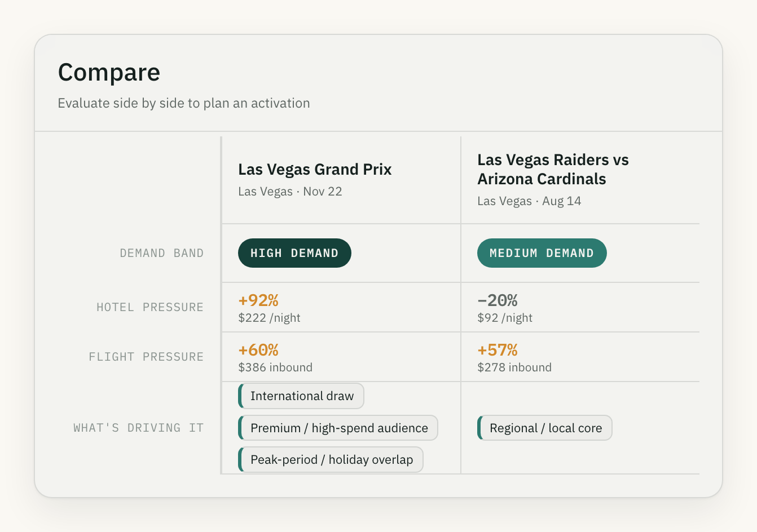Viewport: 757px width, 532px height.
Task: Click the $278 inbound fare
Action: (x=514, y=367)
